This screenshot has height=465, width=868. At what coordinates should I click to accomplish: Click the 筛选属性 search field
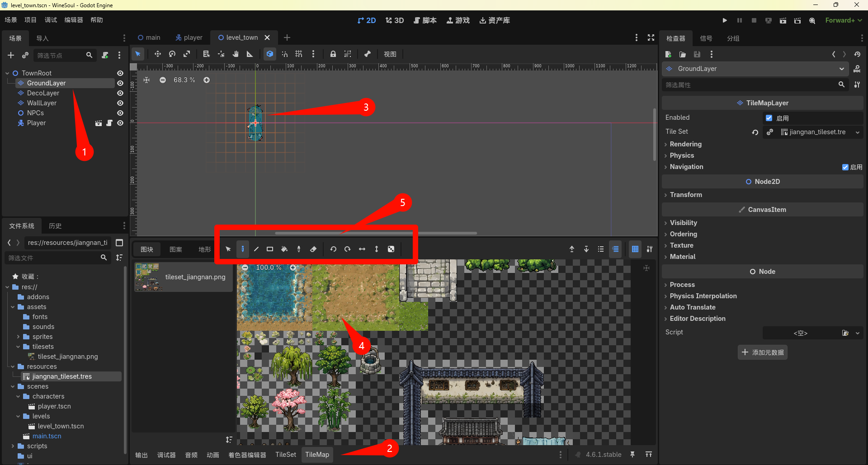[x=755, y=85]
